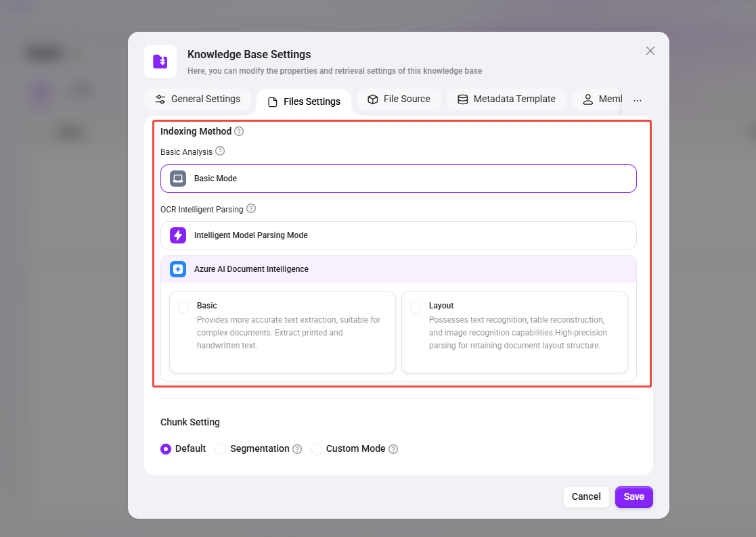Click the Basic Mode monitor icon
The image size is (756, 537).
pyautogui.click(x=178, y=179)
